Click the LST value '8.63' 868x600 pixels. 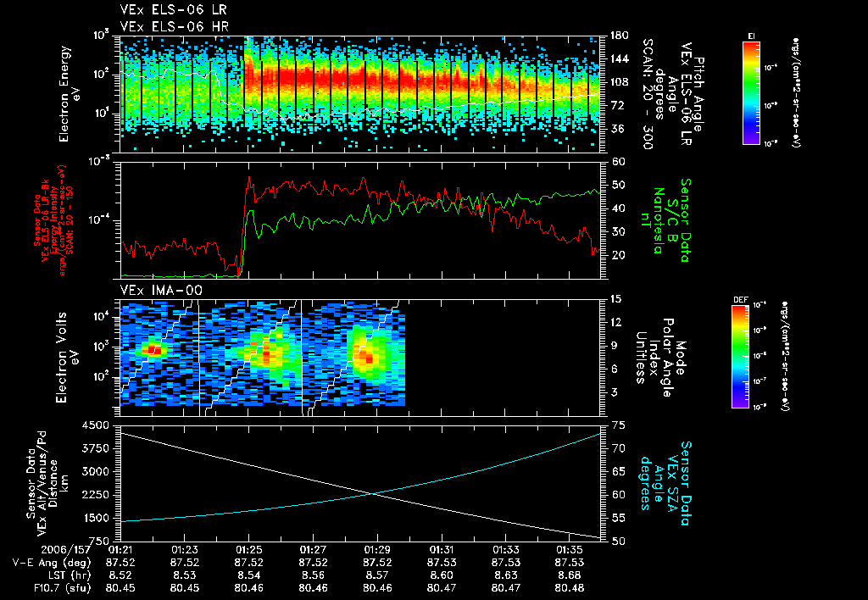(x=505, y=575)
